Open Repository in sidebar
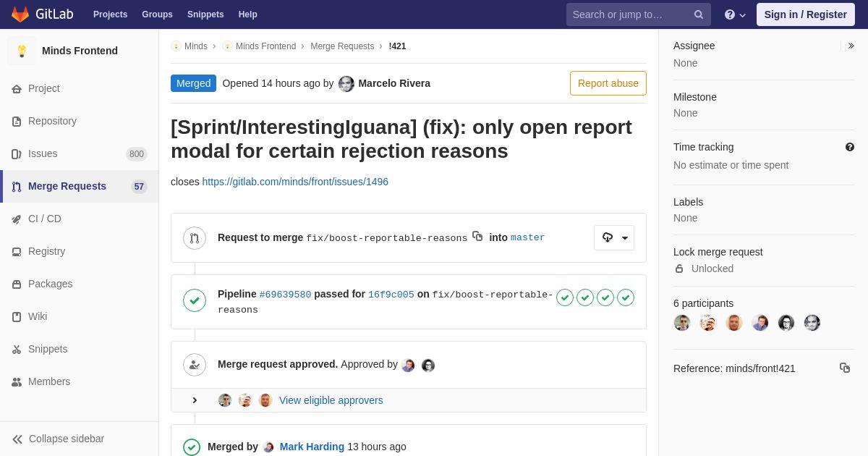 point(80,121)
